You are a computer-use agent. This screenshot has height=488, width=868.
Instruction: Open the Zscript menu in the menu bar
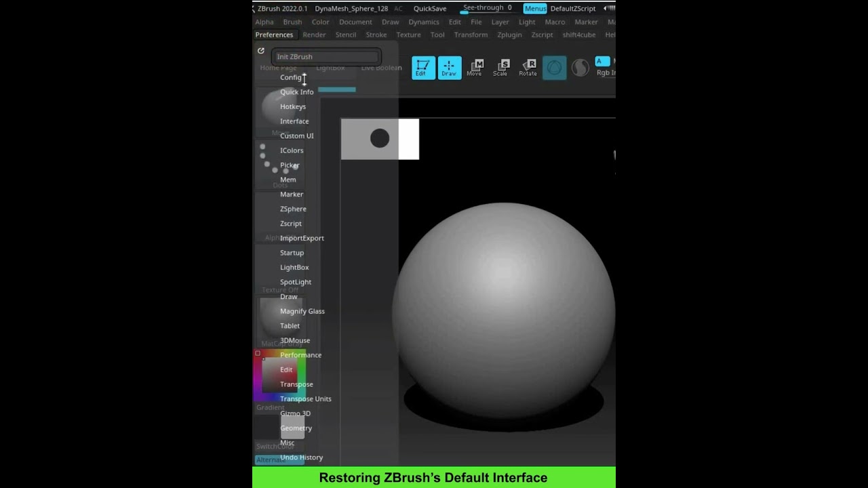(542, 35)
